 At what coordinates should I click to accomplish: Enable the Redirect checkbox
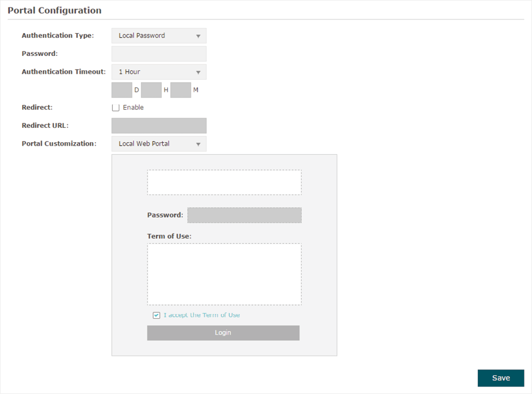115,108
